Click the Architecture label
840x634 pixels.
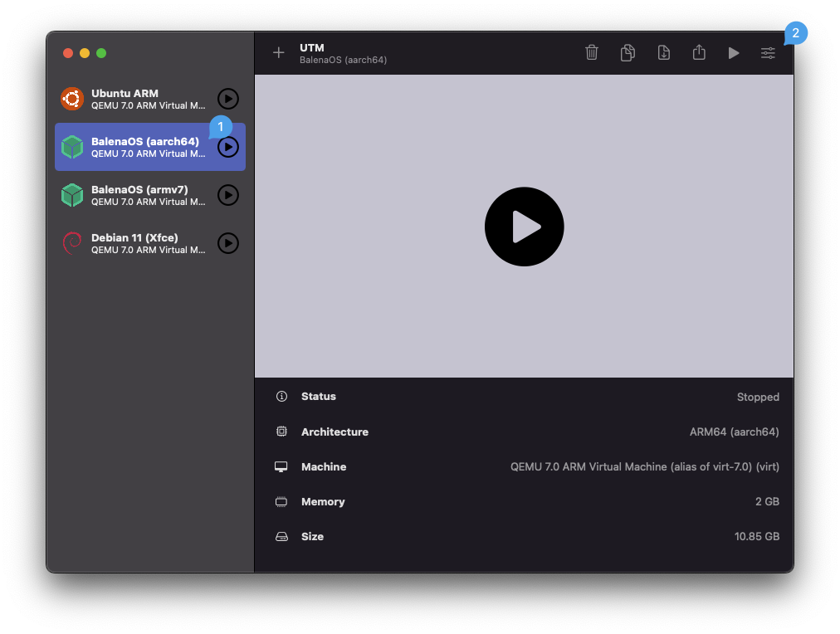pos(335,432)
